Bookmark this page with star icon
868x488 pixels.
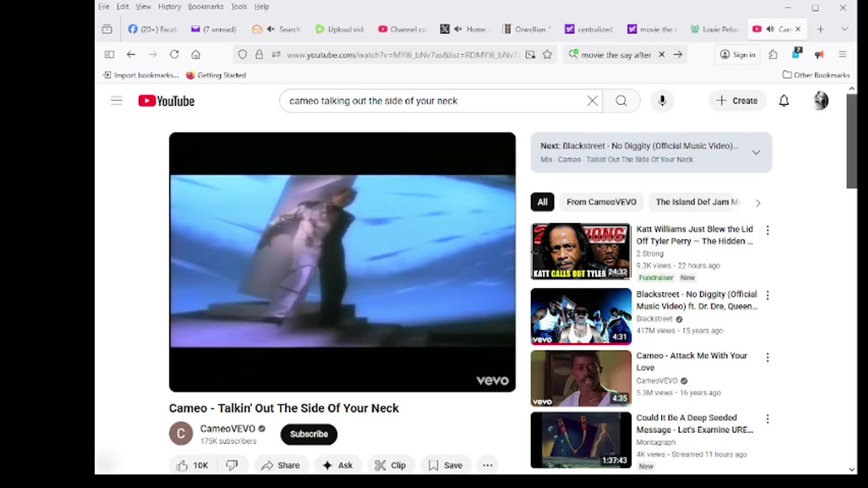pos(547,54)
